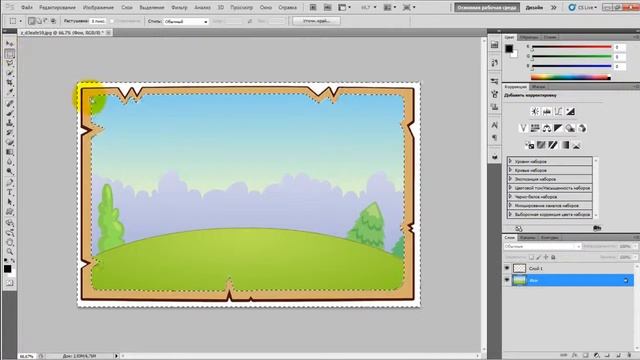This screenshot has width=640, height=360.
Task: Select the Gradient tool
Action: 10,152
